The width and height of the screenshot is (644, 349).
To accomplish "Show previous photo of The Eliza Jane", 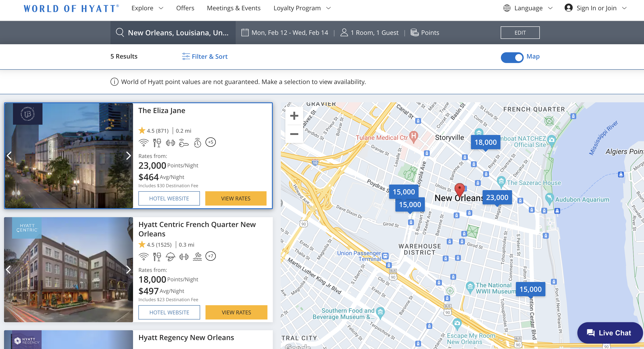I will coord(9,156).
